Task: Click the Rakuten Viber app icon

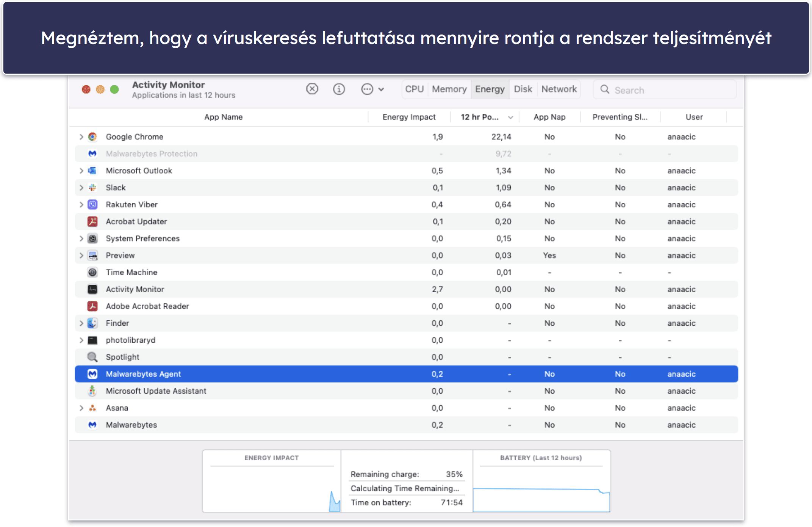Action: [x=92, y=204]
